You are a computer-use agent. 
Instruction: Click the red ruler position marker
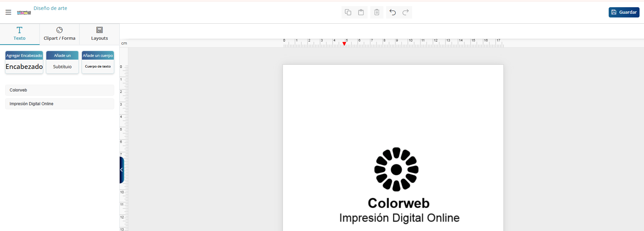[344, 44]
